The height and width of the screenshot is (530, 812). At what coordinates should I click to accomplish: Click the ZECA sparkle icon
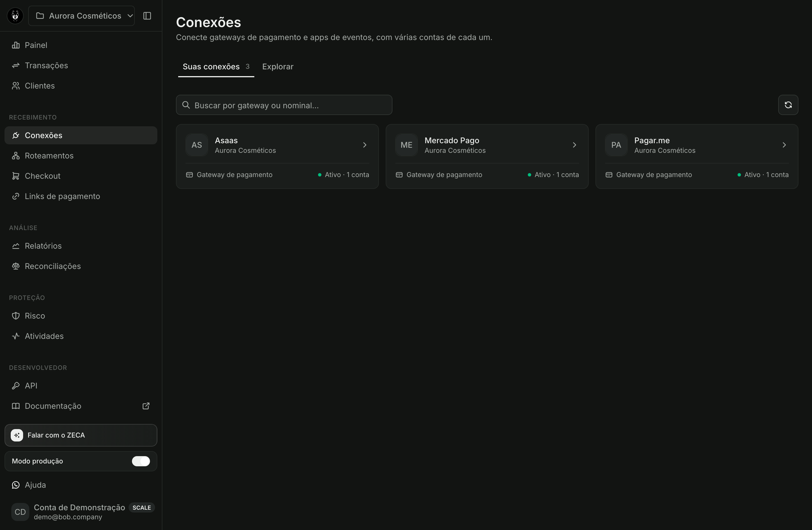[x=17, y=435]
